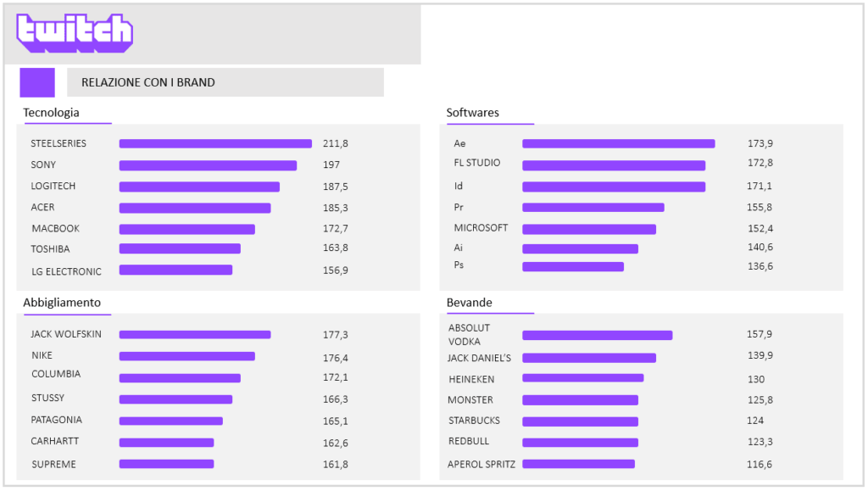868x491 pixels.
Task: Select the RELAZIONE CON I BRAND title box
Action: point(225,82)
